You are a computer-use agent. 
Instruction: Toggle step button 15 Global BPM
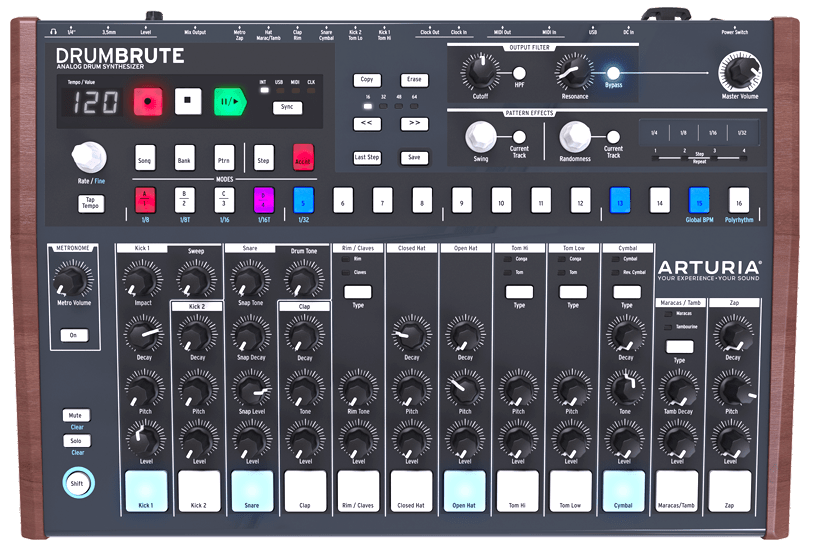point(699,200)
